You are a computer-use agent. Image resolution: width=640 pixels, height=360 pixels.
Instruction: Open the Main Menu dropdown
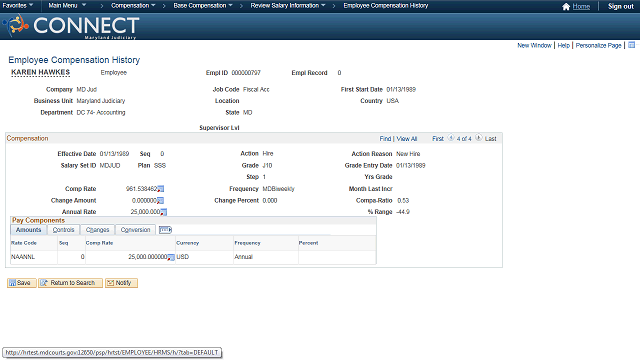point(67,5)
